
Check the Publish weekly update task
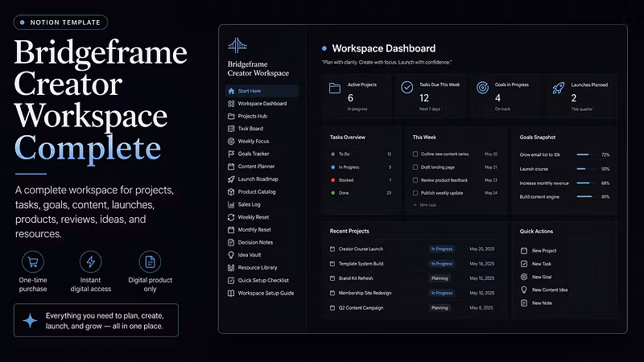(x=415, y=193)
